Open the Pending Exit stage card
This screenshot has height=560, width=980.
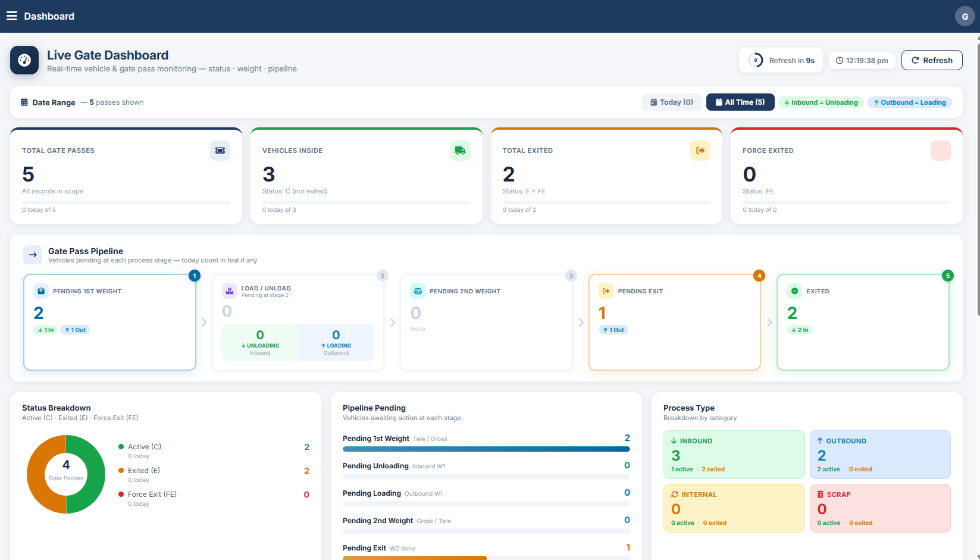(675, 322)
